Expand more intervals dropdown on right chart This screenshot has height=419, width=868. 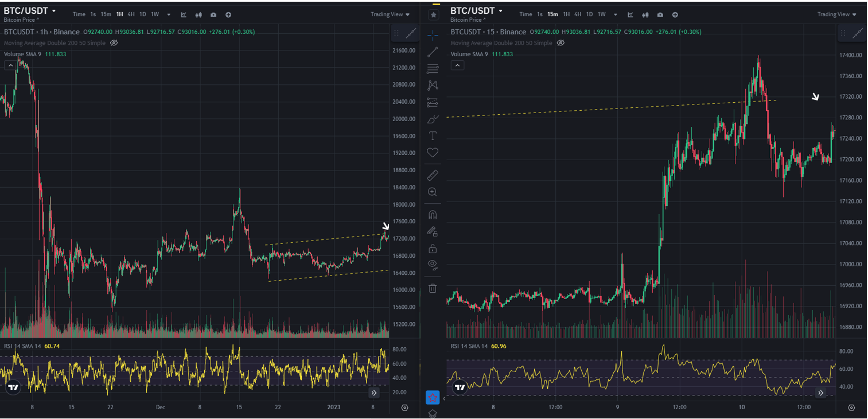coord(616,14)
